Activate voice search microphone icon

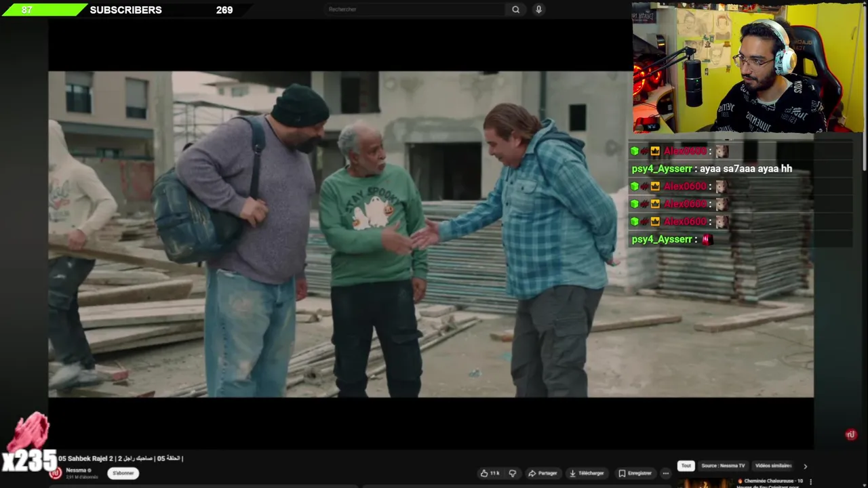point(538,9)
